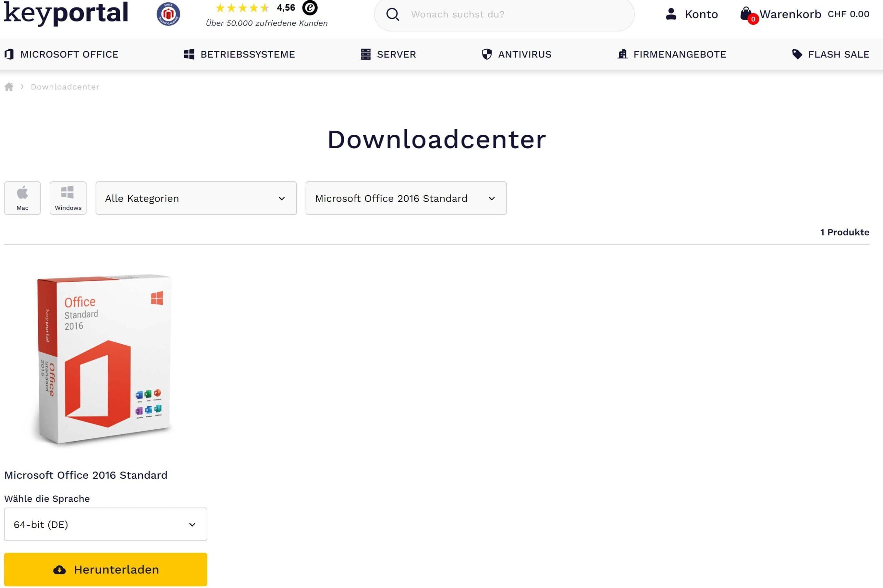Image resolution: width=883 pixels, height=588 pixels.
Task: Go to the home breadcrumb icon
Action: (9, 87)
